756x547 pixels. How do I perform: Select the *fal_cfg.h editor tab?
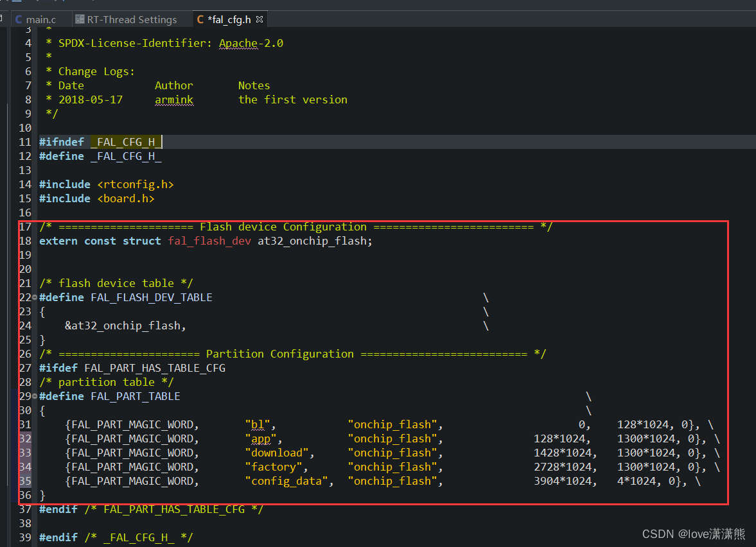(x=229, y=20)
